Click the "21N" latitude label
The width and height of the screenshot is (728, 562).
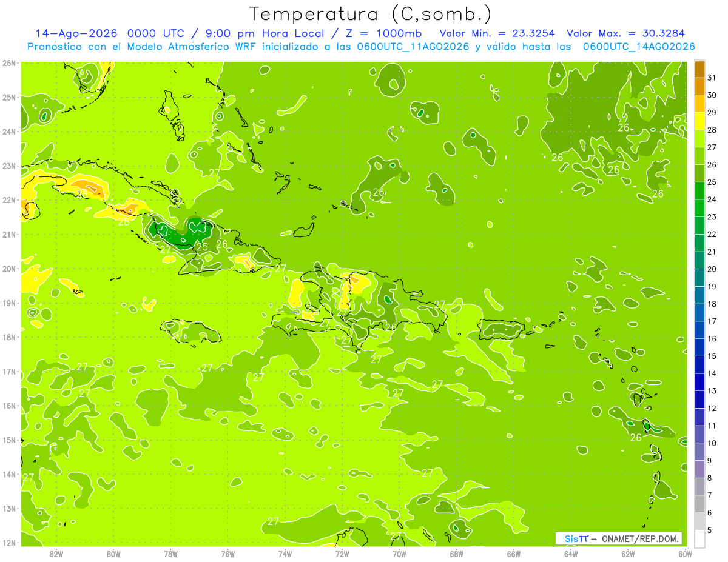pyautogui.click(x=9, y=234)
